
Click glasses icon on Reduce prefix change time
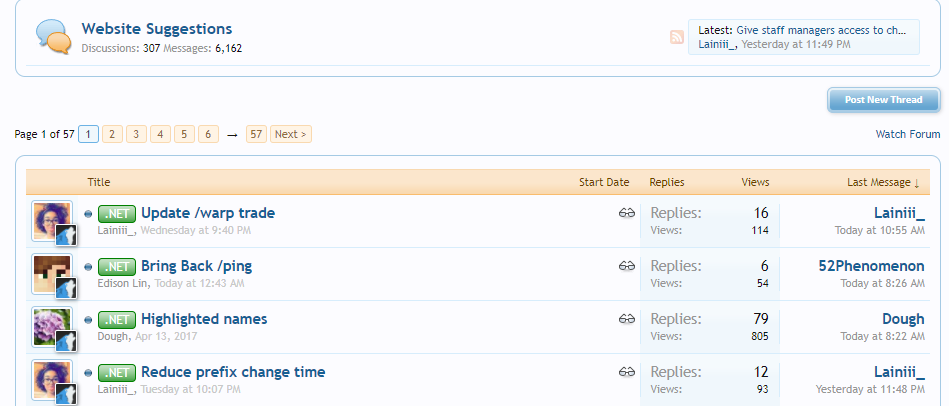pyautogui.click(x=626, y=372)
